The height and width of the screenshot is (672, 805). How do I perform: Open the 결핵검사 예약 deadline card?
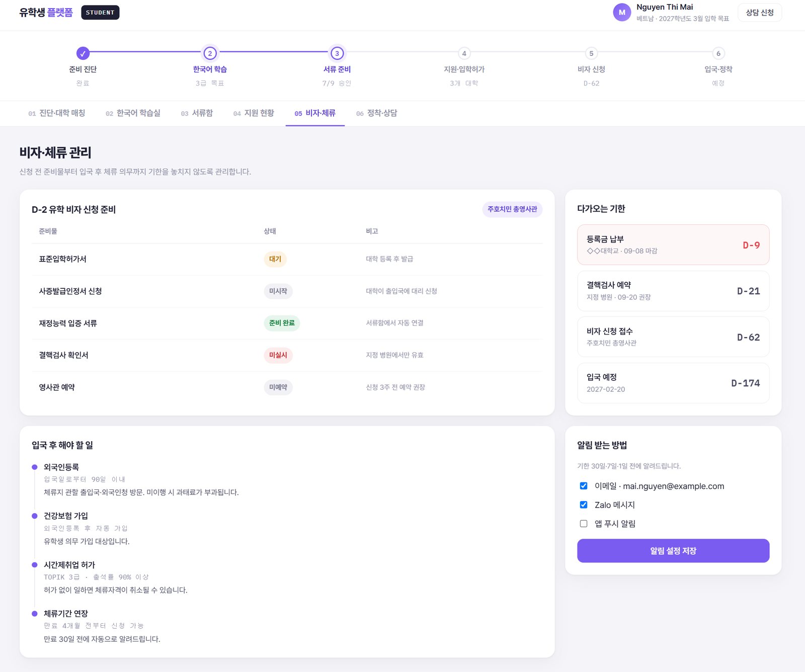tap(673, 291)
